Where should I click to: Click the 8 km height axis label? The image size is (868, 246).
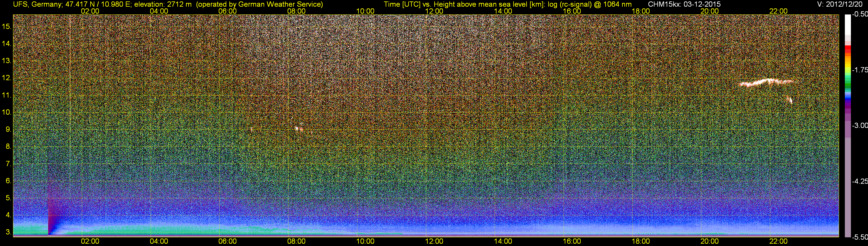click(x=8, y=147)
